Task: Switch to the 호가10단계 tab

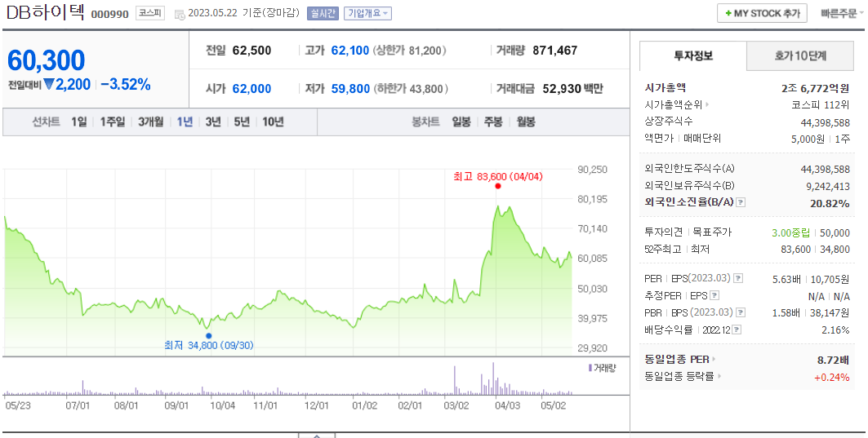Action: click(x=800, y=55)
